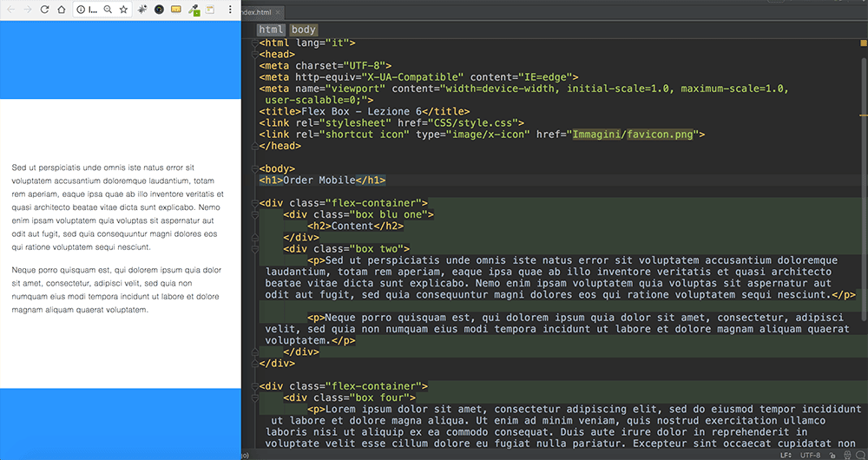Change the LF line separator
868x460 pixels.
point(786,455)
